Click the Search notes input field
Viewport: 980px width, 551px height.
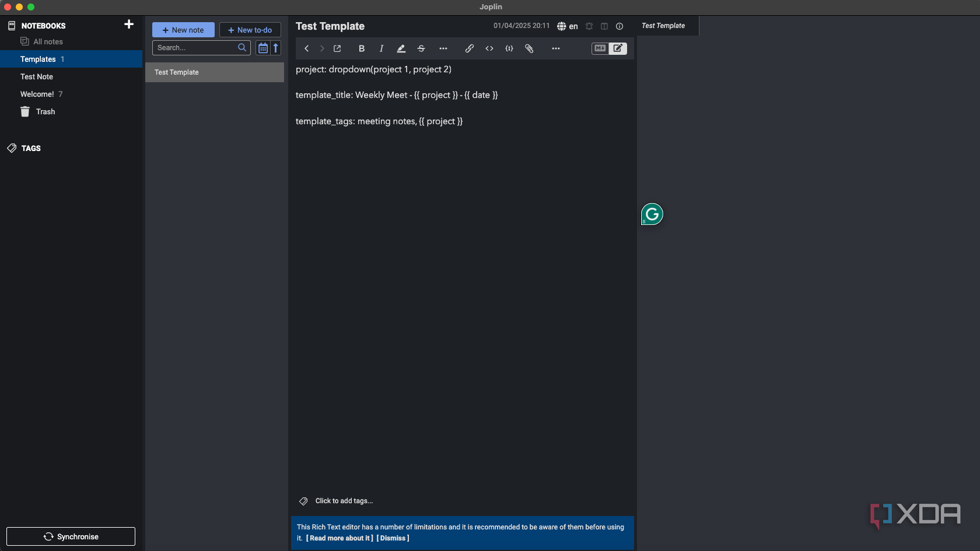(196, 48)
